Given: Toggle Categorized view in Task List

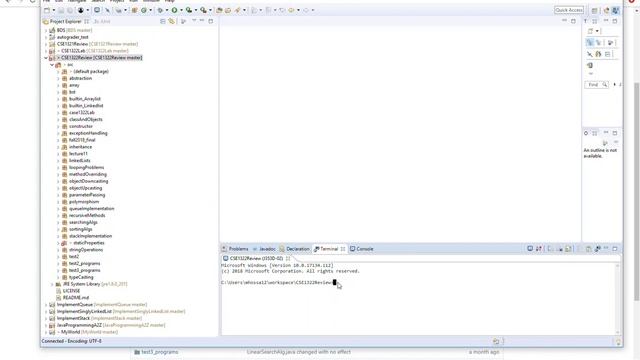Looking at the screenshot, I should click(589, 42).
